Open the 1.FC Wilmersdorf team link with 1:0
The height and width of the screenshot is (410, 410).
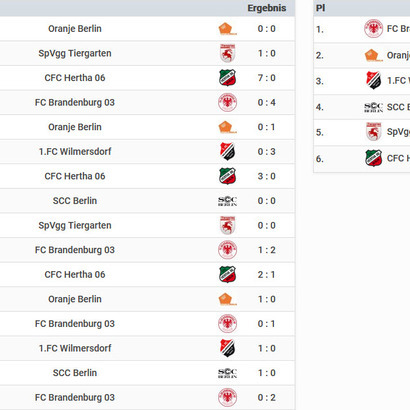pos(75,348)
